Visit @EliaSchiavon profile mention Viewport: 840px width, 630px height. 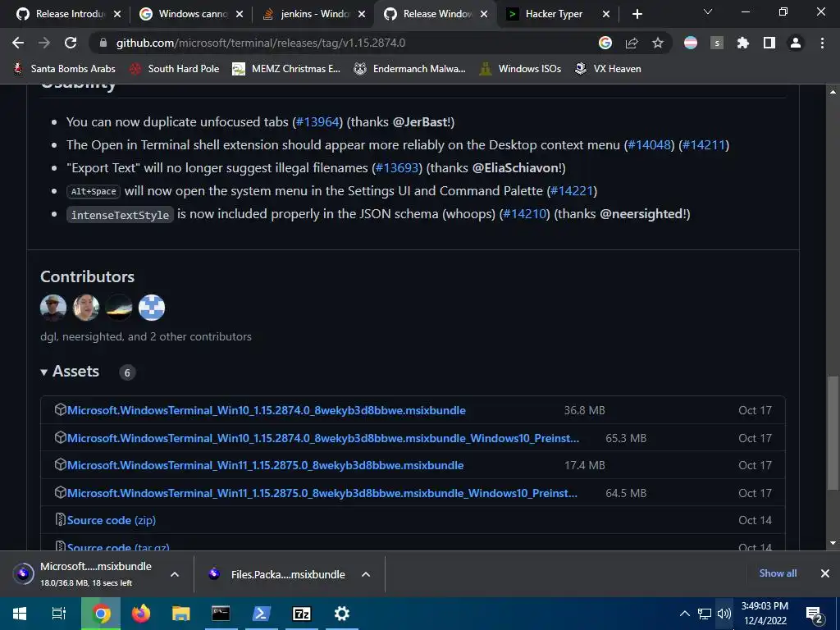click(515, 168)
